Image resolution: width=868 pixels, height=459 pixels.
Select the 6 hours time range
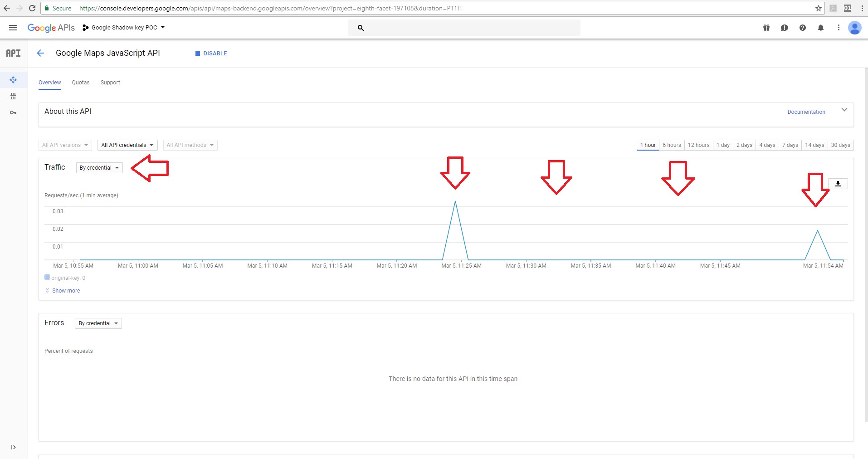click(x=672, y=145)
